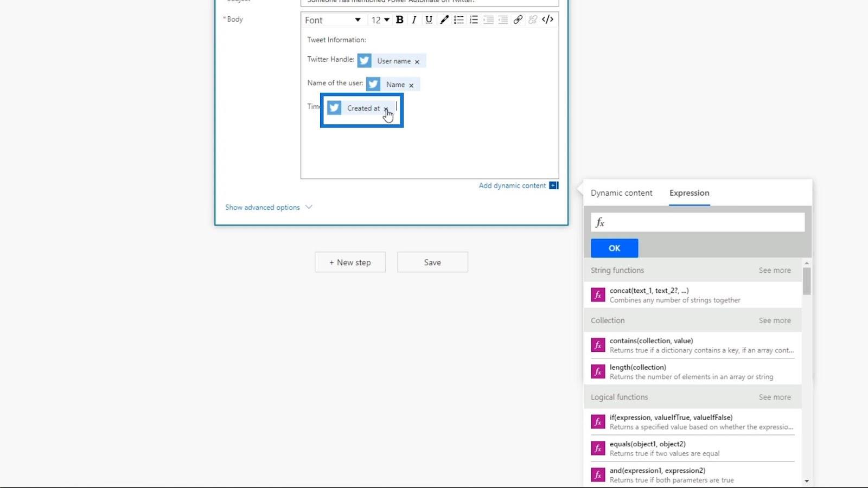Open Add dynamic content link
Image resolution: width=868 pixels, height=488 pixels.
[x=512, y=185]
